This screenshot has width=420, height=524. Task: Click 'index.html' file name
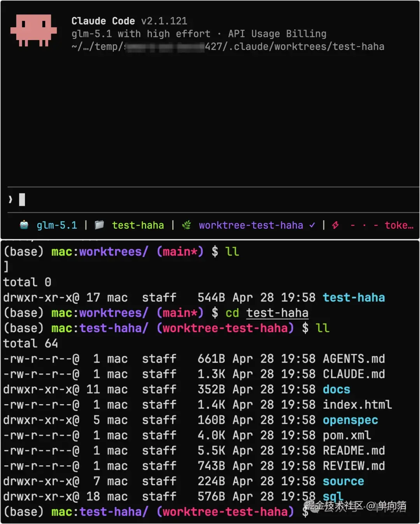357,405
